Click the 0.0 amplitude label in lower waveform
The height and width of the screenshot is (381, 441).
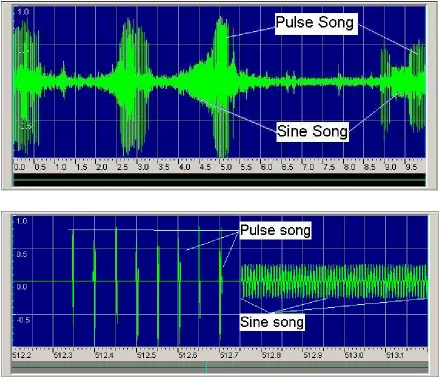[21, 287]
